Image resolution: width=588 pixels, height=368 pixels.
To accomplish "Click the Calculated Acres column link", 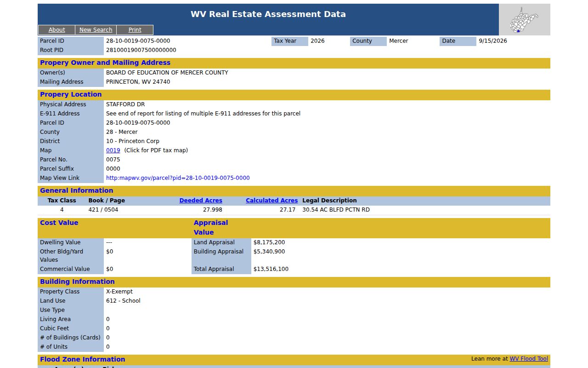I will [x=271, y=201].
